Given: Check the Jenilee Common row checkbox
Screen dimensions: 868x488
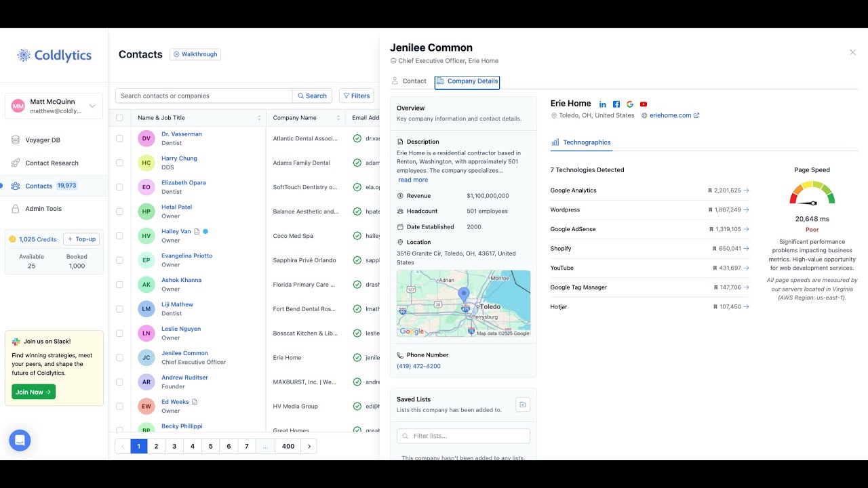Looking at the screenshot, I should [x=120, y=358].
